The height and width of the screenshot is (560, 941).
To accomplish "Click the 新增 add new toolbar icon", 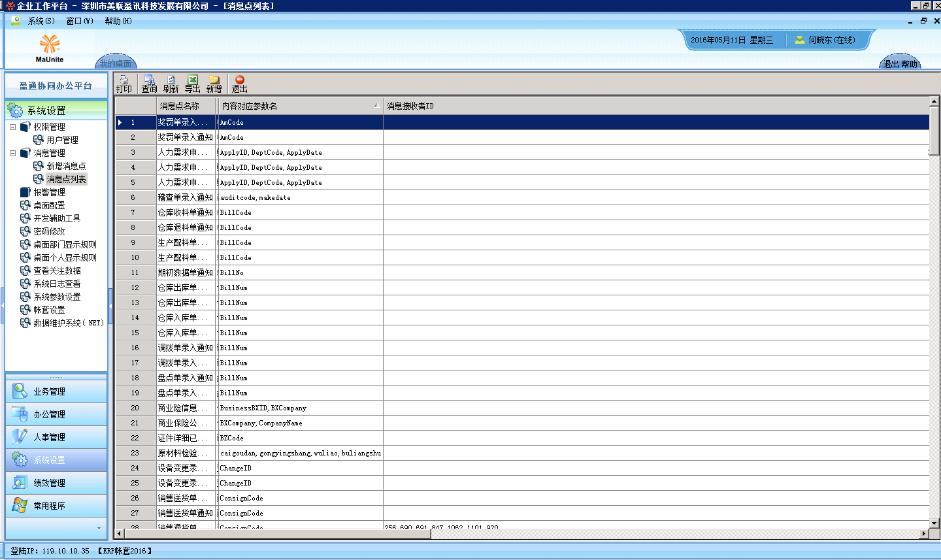I will pos(214,84).
